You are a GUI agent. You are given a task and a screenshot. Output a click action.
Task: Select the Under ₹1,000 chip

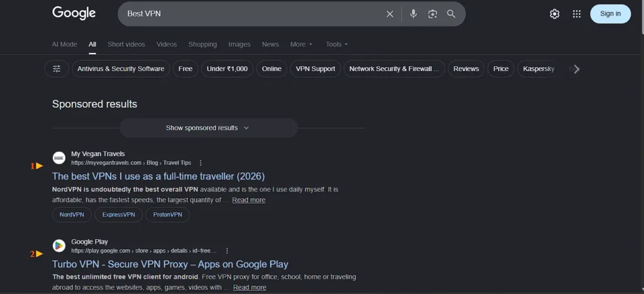tap(227, 69)
